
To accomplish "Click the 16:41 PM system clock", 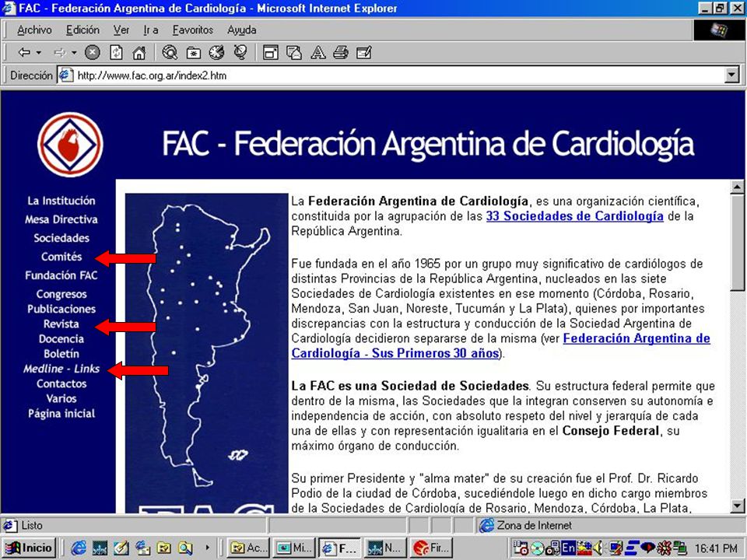I will click(x=716, y=548).
